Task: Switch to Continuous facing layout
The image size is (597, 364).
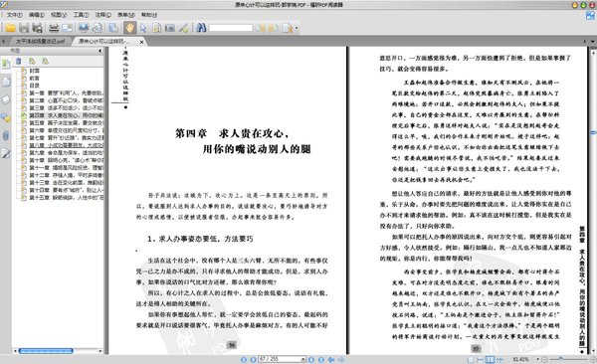Action: coord(499,359)
